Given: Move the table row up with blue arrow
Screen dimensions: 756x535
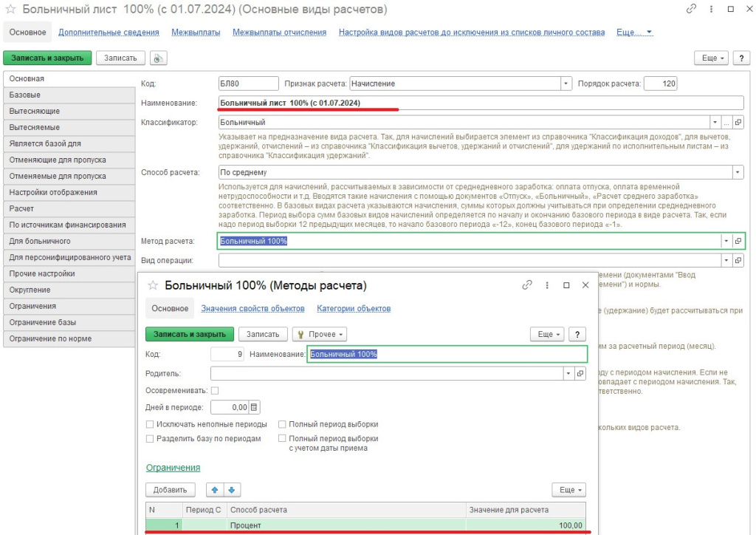Looking at the screenshot, I should point(216,490).
